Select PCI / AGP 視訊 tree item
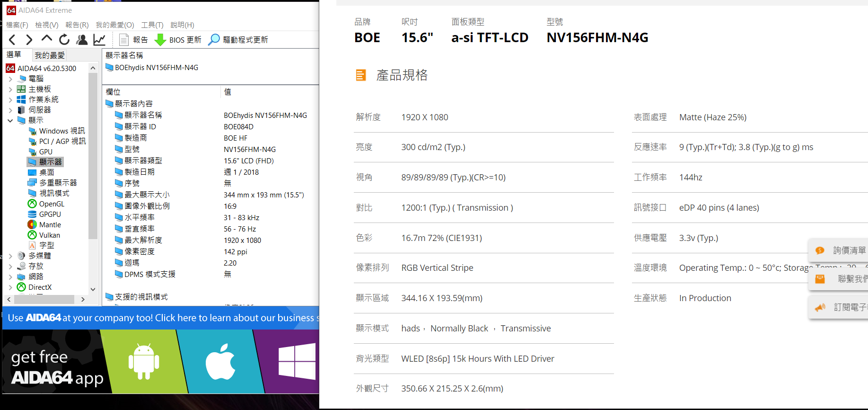868x410 pixels. 57,141
